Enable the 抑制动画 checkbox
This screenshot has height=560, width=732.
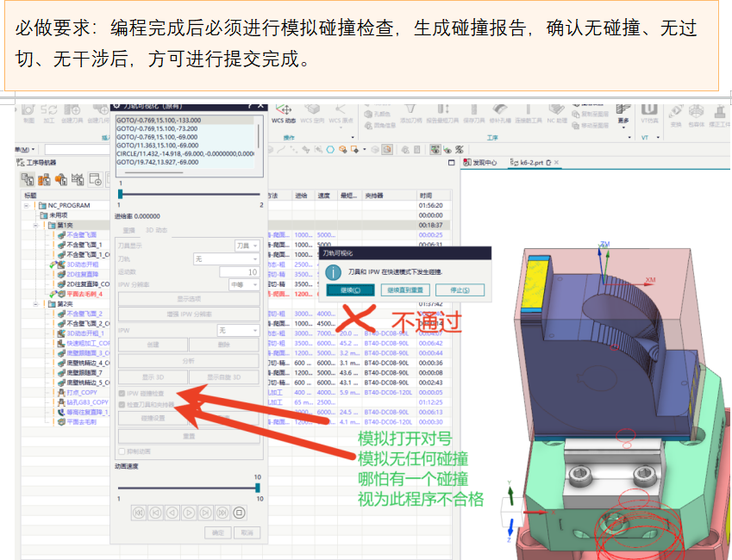tap(122, 451)
